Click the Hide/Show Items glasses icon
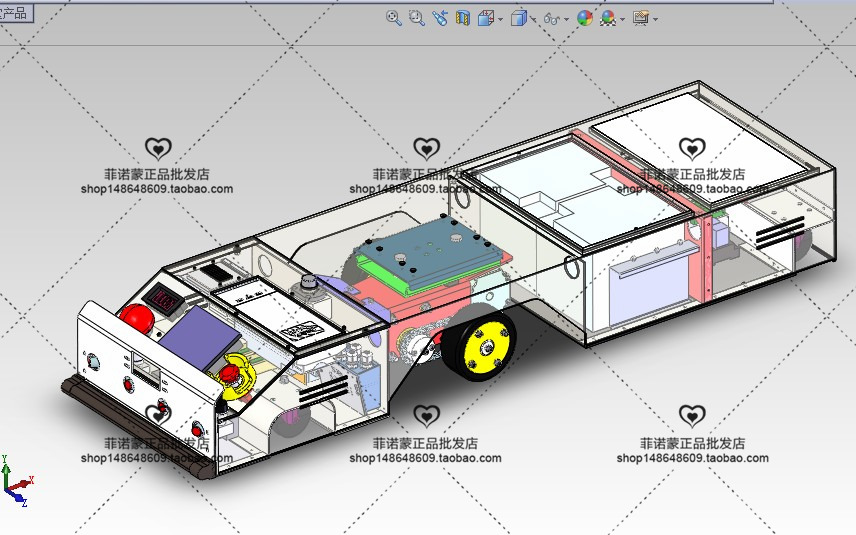Viewport: 856px width, 535px height. point(551,19)
